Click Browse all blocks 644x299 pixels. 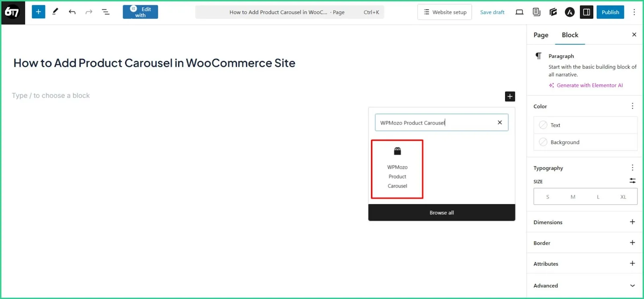(442, 213)
